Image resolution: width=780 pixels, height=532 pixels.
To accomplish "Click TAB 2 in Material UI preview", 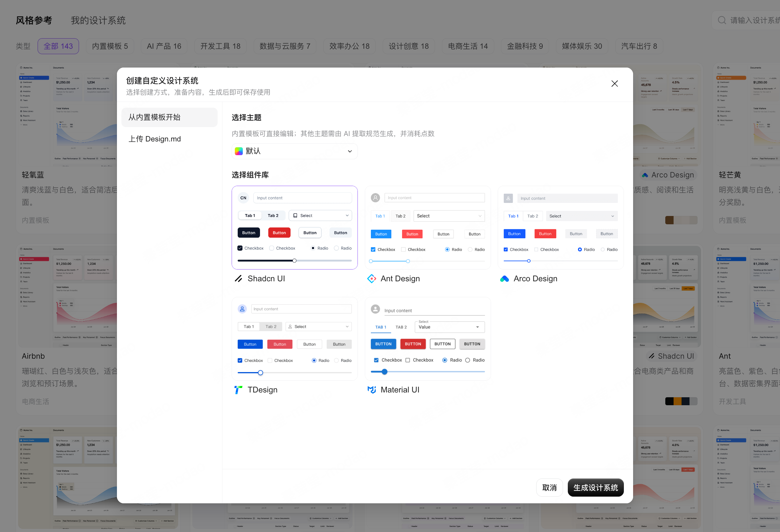I will [x=401, y=327].
